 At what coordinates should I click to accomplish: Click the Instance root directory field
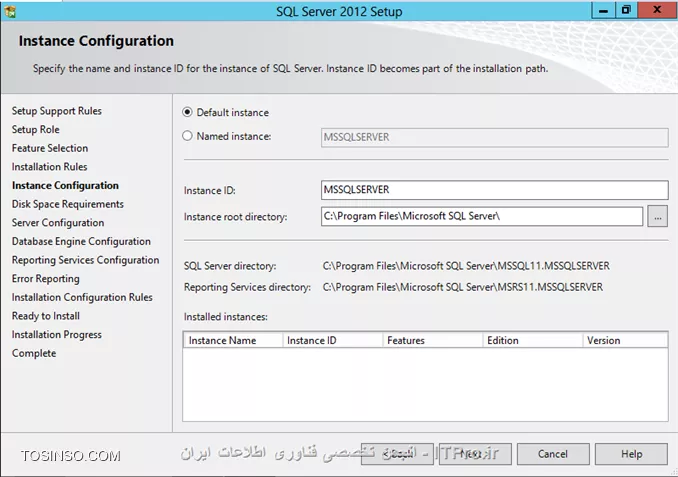[482, 216]
